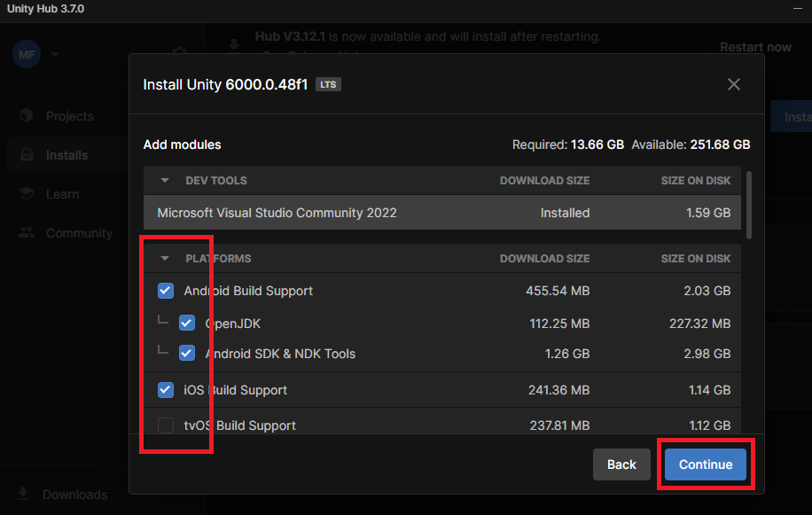Collapse the PLATFORMS section
The image size is (812, 515).
click(165, 258)
